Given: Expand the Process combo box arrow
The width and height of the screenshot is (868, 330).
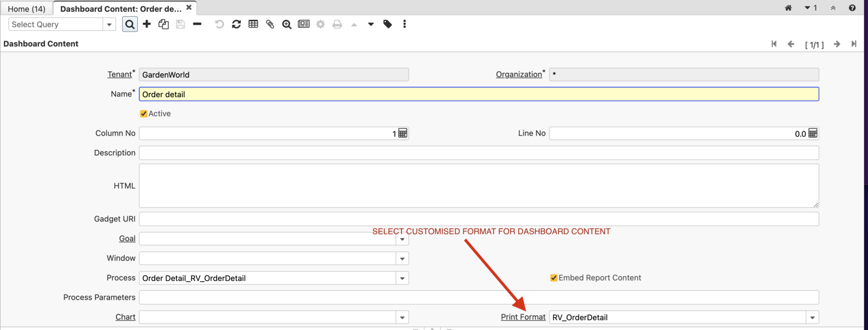Looking at the screenshot, I should (x=402, y=278).
